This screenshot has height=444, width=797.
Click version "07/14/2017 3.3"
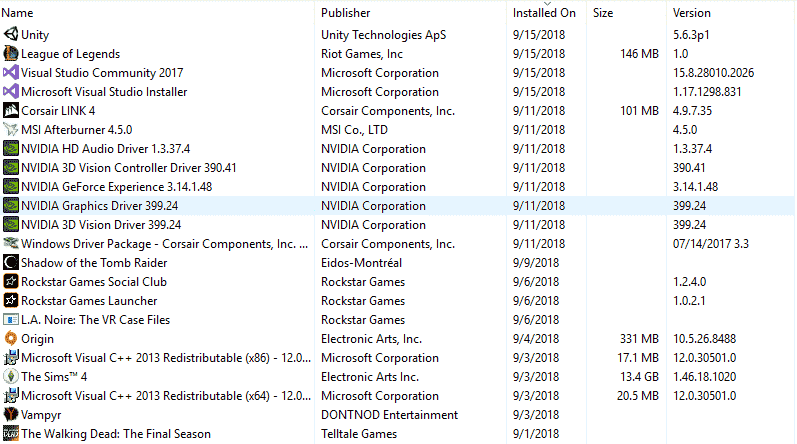click(x=711, y=244)
